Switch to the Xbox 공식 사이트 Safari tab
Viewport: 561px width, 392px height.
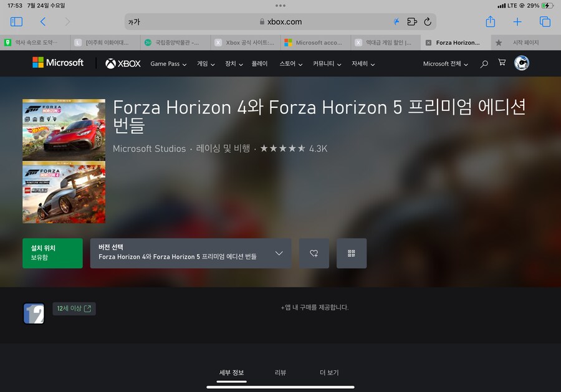click(x=246, y=42)
